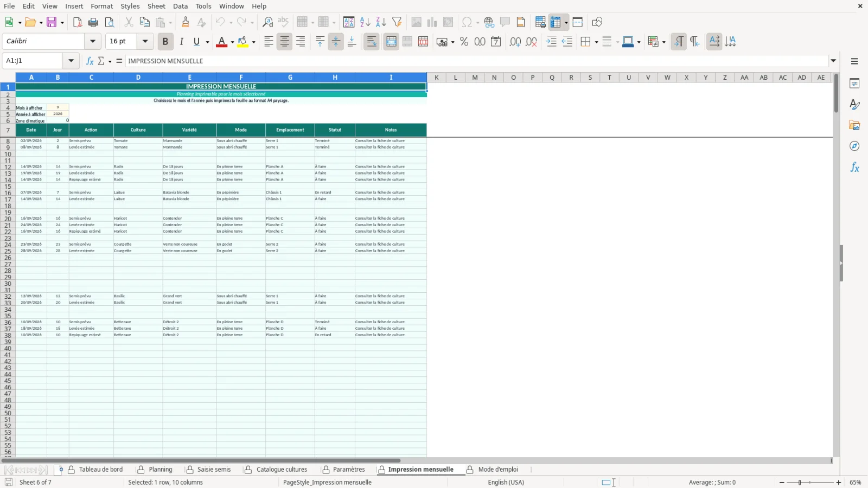Open the Format menu
This screenshot has width=868, height=488.
102,6
